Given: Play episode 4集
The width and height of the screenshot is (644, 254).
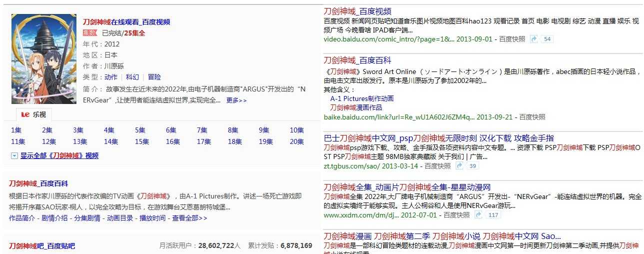Looking at the screenshot, I should pyautogui.click(x=109, y=130).
